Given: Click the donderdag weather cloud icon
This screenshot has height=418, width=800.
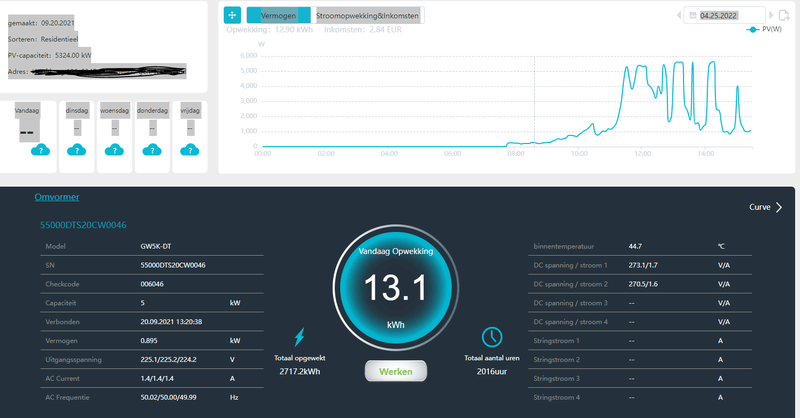Looking at the screenshot, I should pyautogui.click(x=152, y=150).
